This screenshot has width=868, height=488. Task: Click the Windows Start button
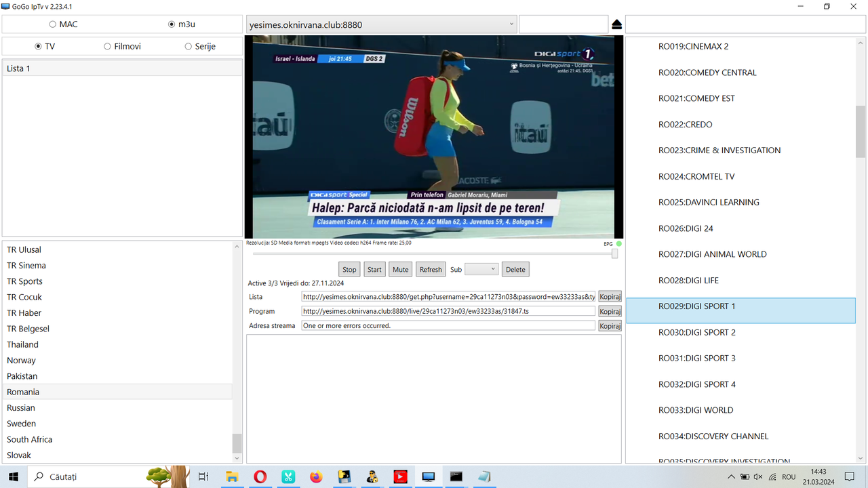coord(13,477)
